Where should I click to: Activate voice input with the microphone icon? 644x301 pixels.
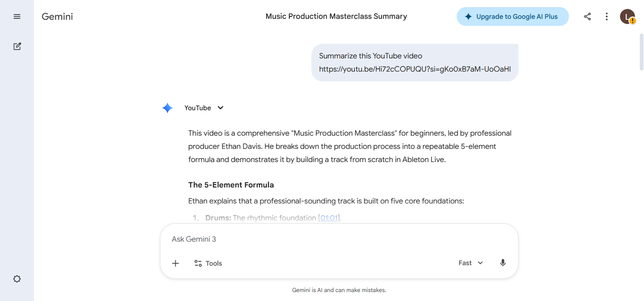(502, 263)
